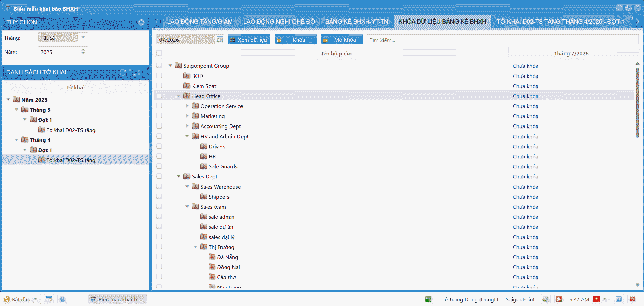Tick the checkbox next to Marketing

pos(159,116)
